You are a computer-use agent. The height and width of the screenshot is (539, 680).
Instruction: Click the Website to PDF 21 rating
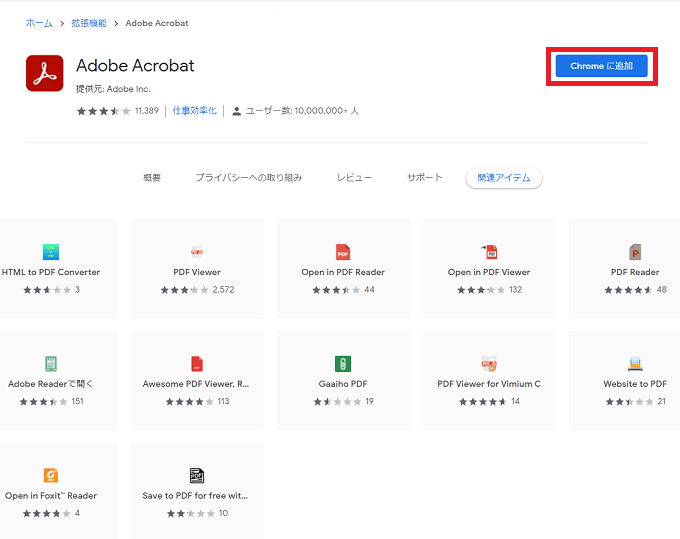[x=636, y=402]
